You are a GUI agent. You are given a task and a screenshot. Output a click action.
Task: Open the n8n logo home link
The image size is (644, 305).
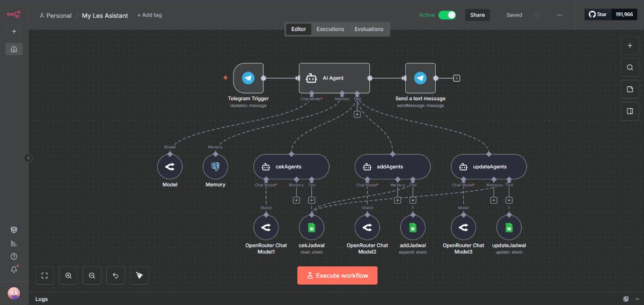tap(13, 14)
